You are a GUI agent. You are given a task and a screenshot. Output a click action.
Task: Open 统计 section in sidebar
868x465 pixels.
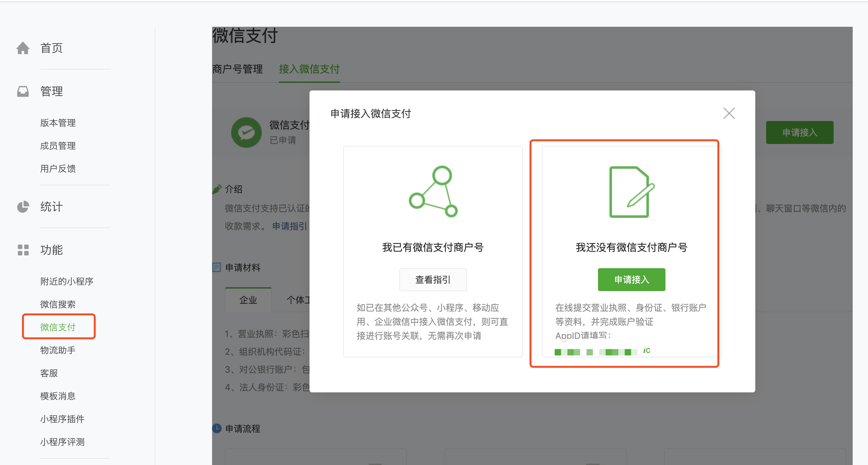coord(52,207)
